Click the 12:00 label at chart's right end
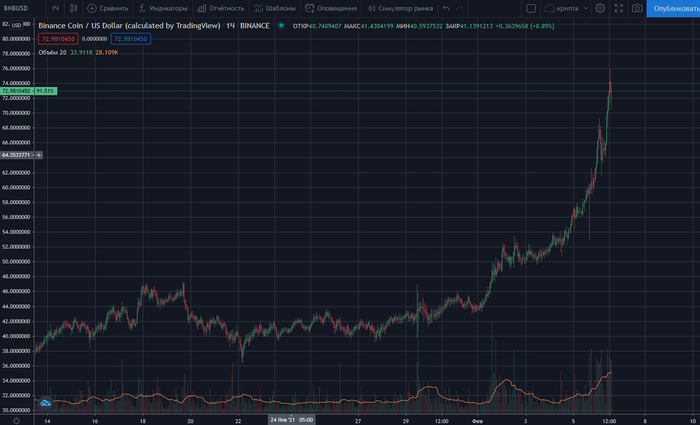This screenshot has width=700, height=425. [609, 421]
